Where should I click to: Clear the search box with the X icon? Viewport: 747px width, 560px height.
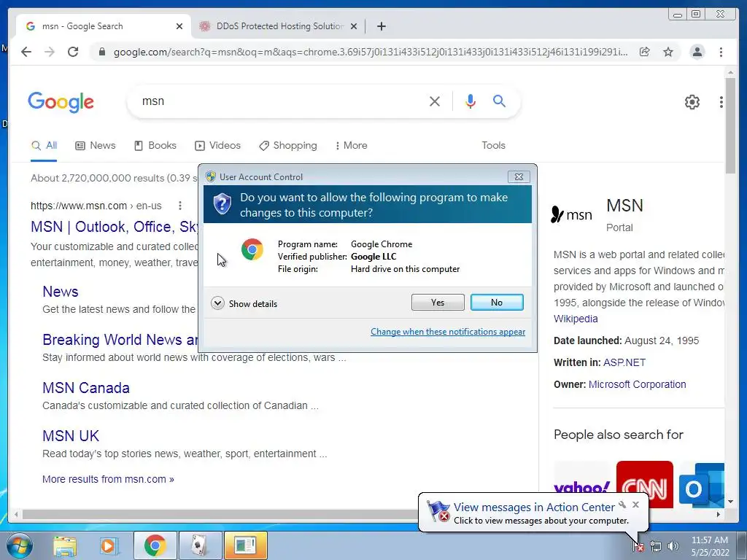point(435,101)
